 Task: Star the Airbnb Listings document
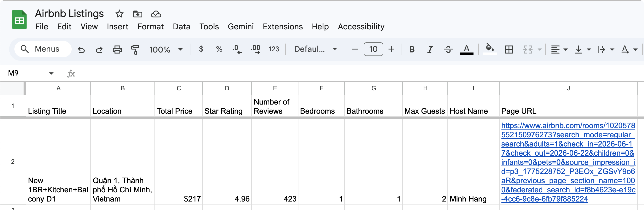coord(119,14)
